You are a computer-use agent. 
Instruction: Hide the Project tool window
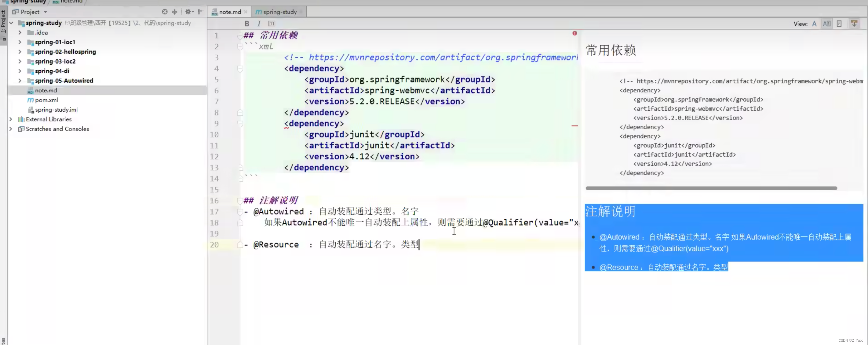(201, 12)
